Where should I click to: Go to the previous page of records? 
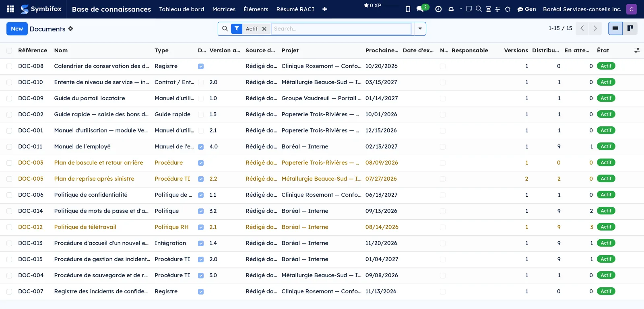tap(582, 28)
